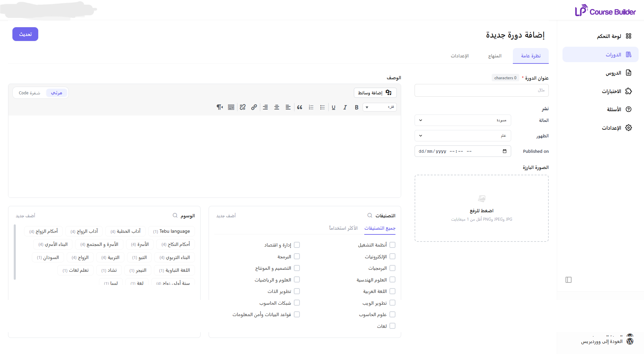Click the إضافة وسائط add media button
The width and height of the screenshot is (644, 354).
pyautogui.click(x=375, y=93)
